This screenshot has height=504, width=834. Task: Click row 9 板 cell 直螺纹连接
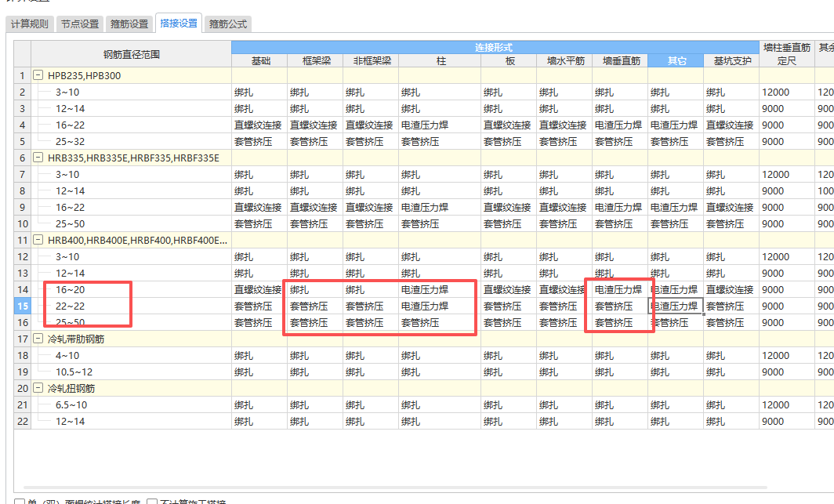[509, 208]
